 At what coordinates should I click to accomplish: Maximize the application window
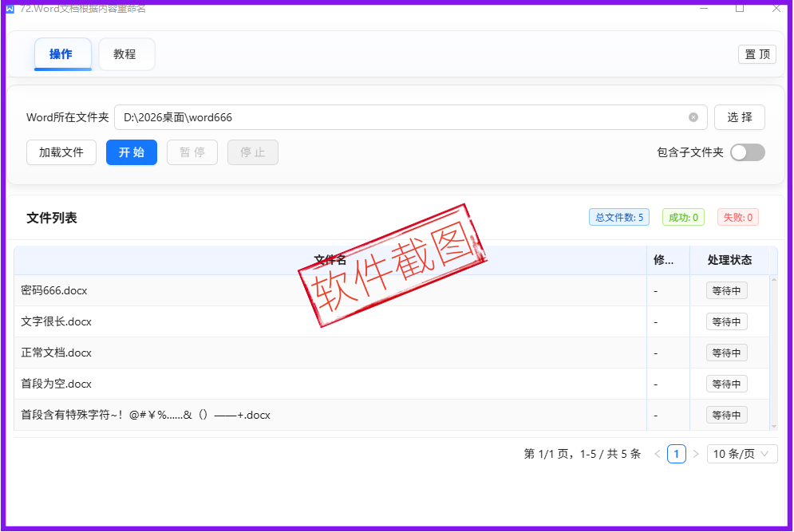740,7
